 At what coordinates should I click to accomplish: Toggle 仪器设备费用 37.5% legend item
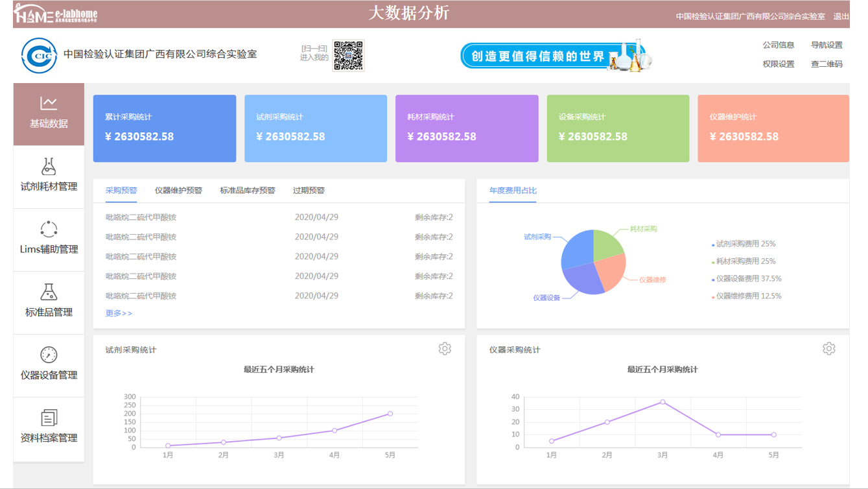tap(748, 279)
